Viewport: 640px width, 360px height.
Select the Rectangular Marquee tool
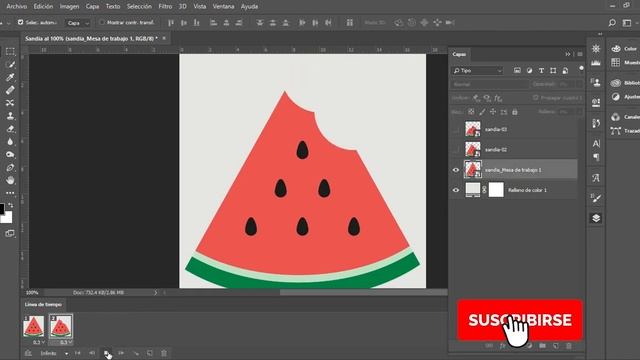pos(10,51)
